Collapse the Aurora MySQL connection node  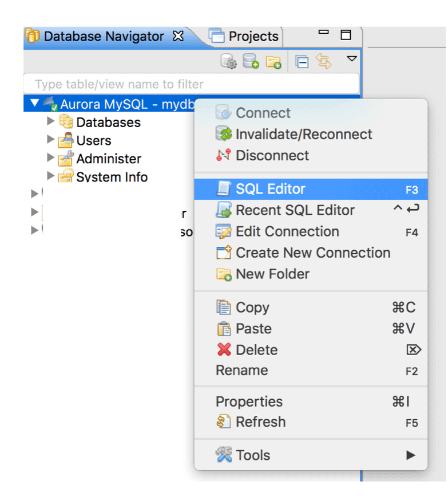[34, 104]
